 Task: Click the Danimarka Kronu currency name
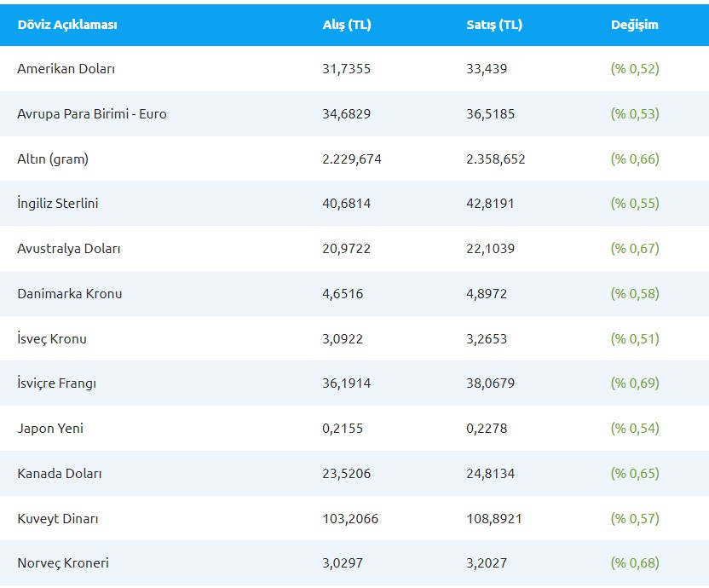[x=70, y=294]
